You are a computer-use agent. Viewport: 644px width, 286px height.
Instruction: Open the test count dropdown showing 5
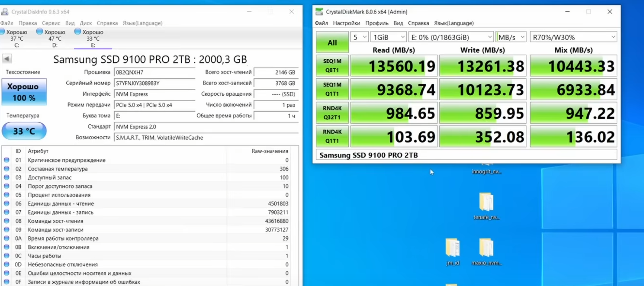[x=359, y=37]
